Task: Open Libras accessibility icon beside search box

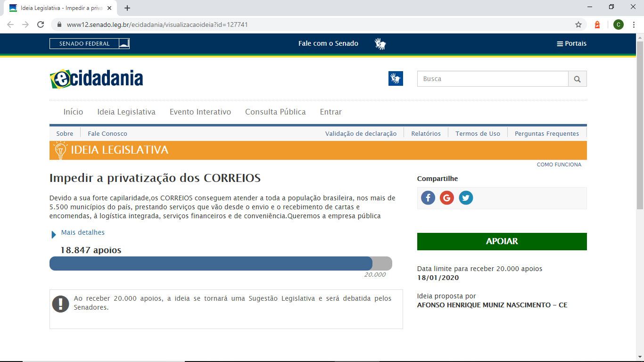Action: 396,79
